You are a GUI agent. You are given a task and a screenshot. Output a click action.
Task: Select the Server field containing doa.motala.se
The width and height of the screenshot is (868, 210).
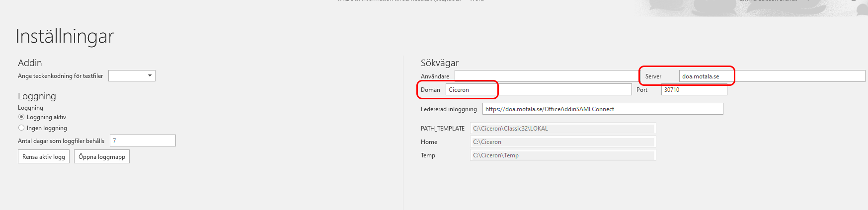click(x=772, y=76)
